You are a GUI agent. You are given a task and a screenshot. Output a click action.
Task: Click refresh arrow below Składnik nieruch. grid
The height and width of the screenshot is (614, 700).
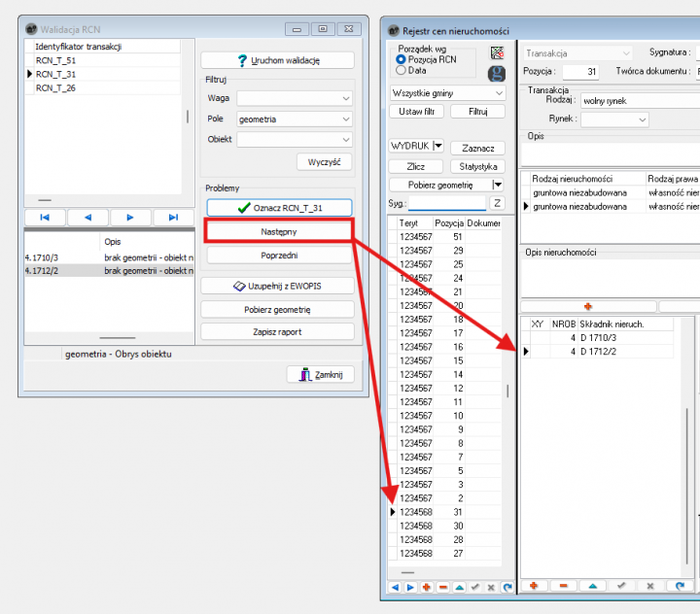pyautogui.click(x=680, y=586)
